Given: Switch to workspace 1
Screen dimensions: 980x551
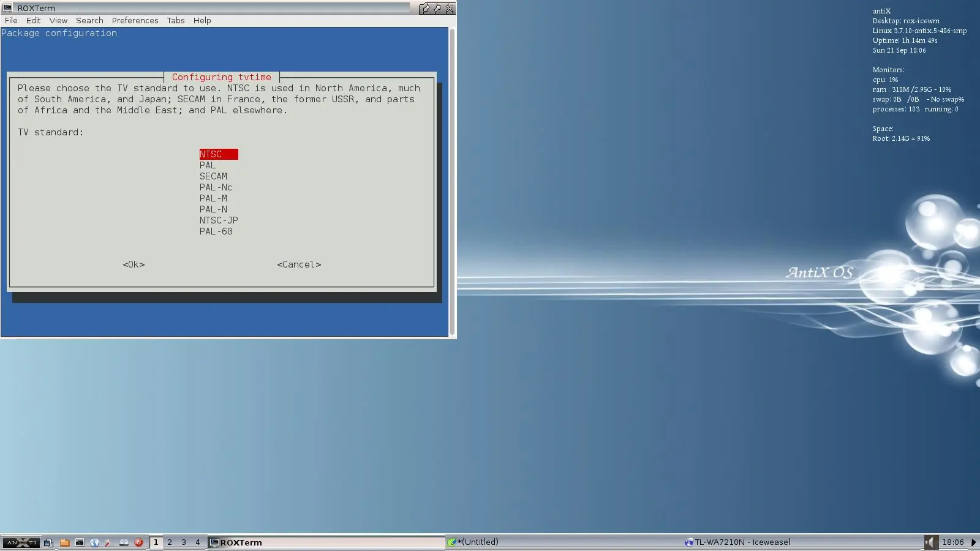Looking at the screenshot, I should tap(156, 542).
